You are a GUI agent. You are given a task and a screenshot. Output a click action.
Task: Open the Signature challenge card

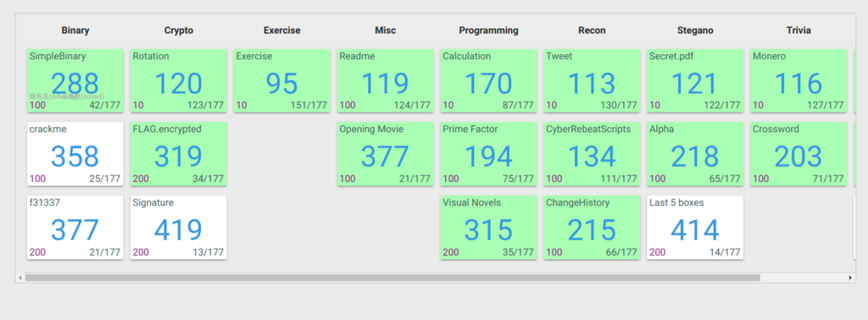click(x=179, y=227)
